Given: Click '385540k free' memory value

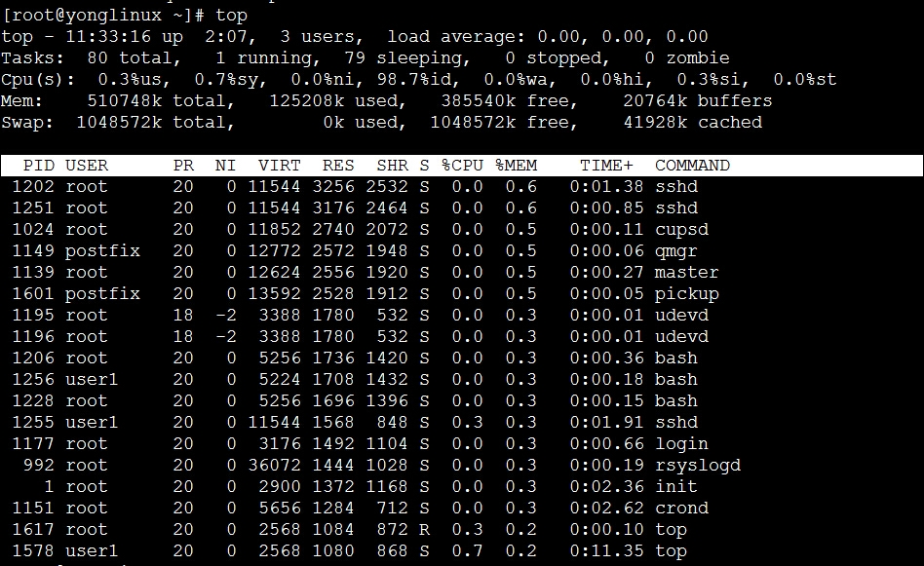Looking at the screenshot, I should (505, 100).
